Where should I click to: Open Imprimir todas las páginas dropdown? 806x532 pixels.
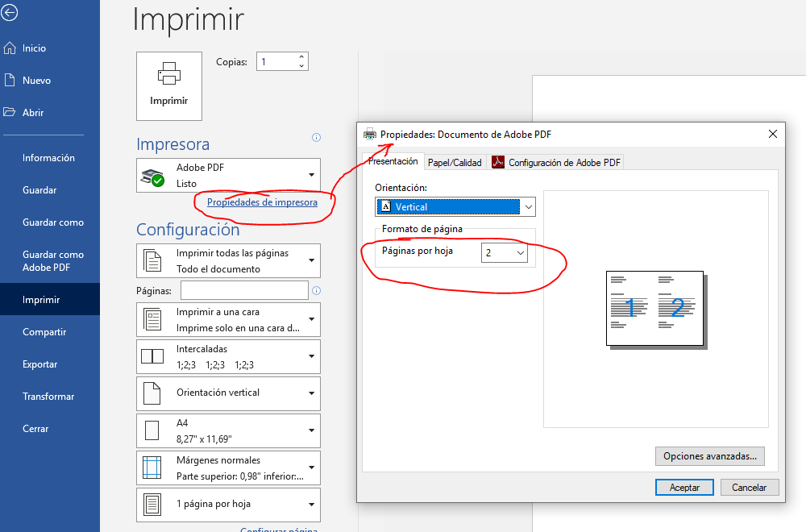click(x=228, y=260)
